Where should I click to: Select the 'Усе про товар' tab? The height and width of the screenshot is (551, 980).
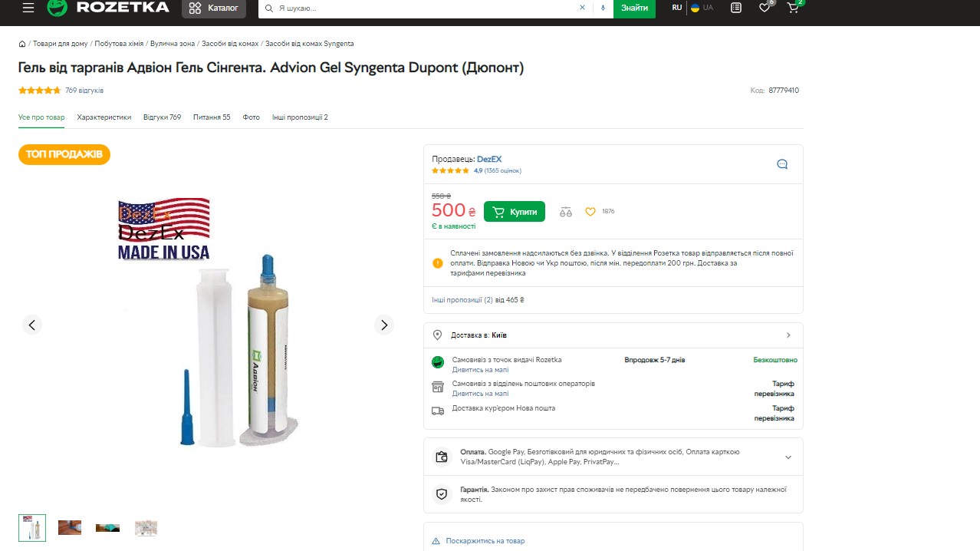tap(41, 117)
